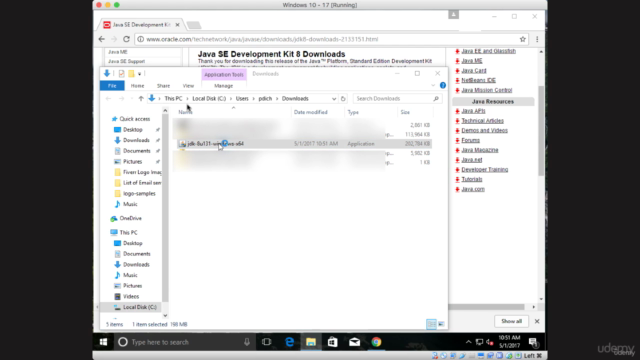Switch to details view layout icon
640x360 pixels.
431,324
